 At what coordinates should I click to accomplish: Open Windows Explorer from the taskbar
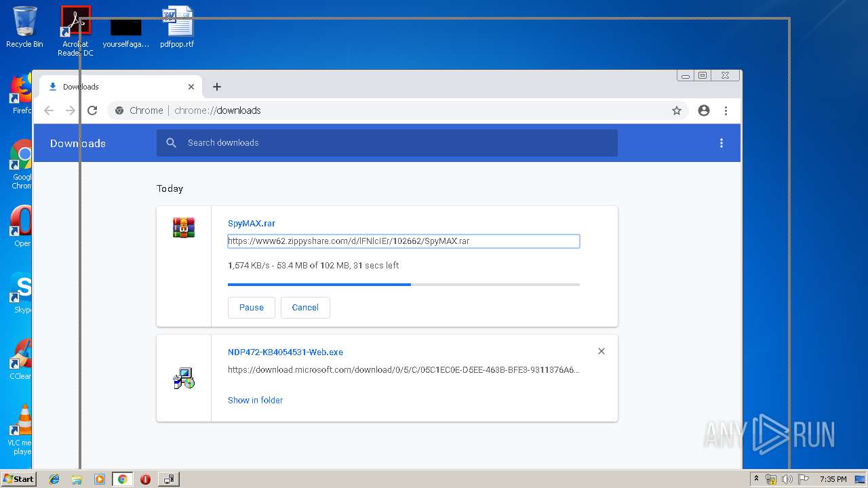coord(77,479)
